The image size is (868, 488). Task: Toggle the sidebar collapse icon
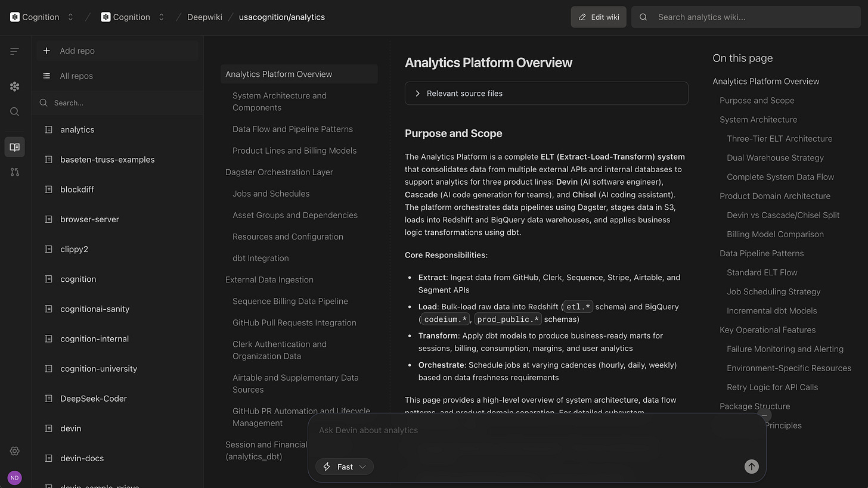click(15, 51)
